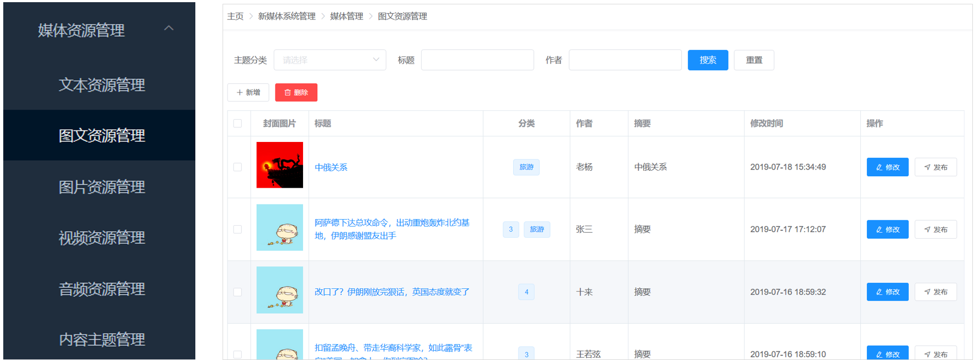This screenshot has width=980, height=360.
Task: Open the 主题分类 dropdown selector
Action: pyautogui.click(x=330, y=60)
